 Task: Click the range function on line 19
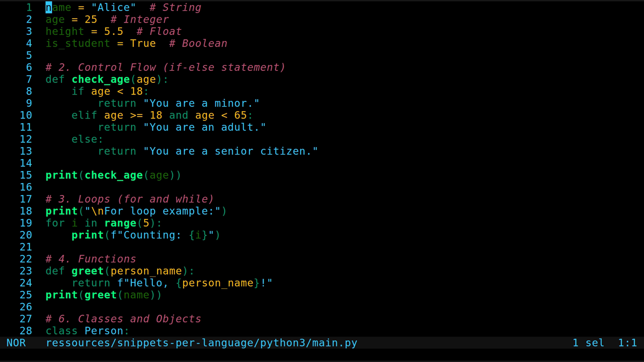[120, 223]
